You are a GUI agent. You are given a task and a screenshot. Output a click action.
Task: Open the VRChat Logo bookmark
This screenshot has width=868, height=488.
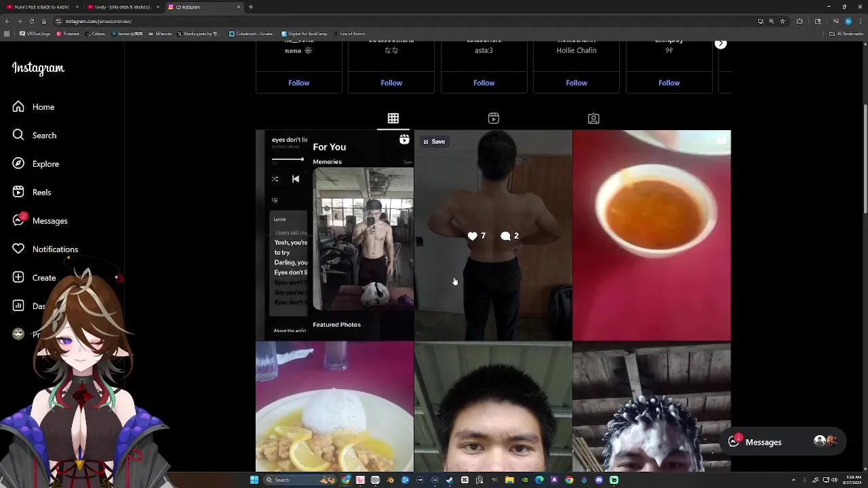coord(35,33)
